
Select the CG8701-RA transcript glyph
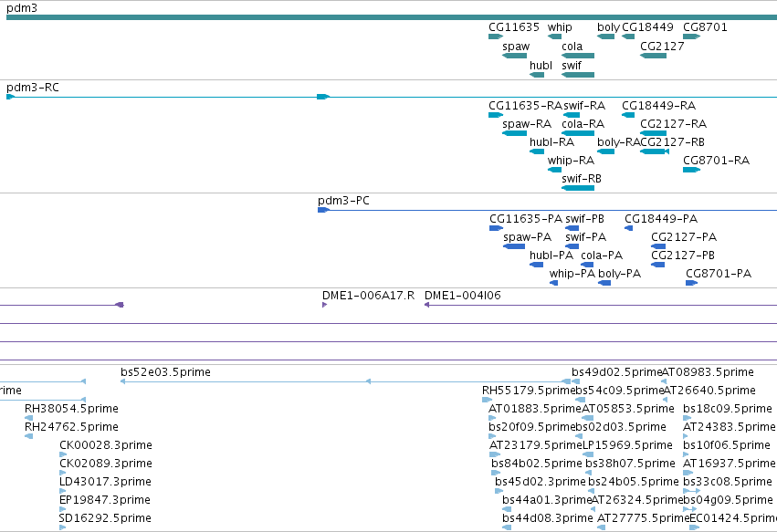point(691,170)
